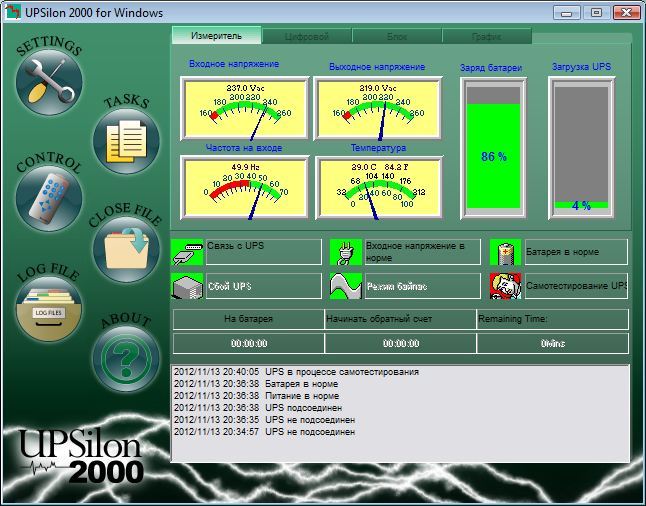646x506 pixels.
Task: Click the UPS connection cable icon
Action: 187,252
